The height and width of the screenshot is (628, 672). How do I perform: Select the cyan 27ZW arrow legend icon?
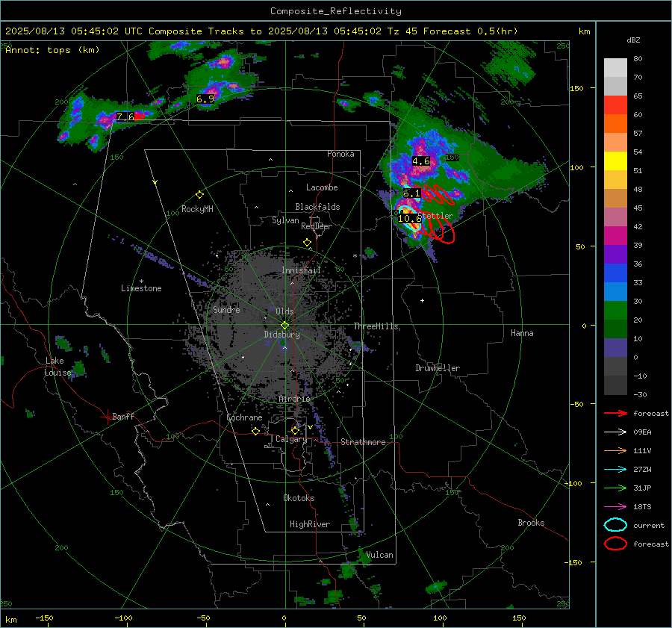(615, 470)
